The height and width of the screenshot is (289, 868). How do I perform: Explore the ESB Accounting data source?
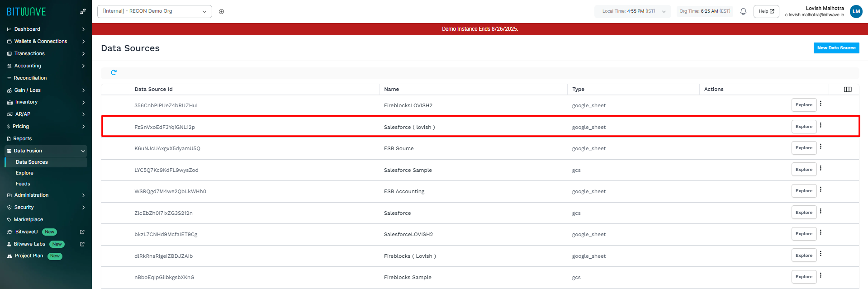(804, 191)
